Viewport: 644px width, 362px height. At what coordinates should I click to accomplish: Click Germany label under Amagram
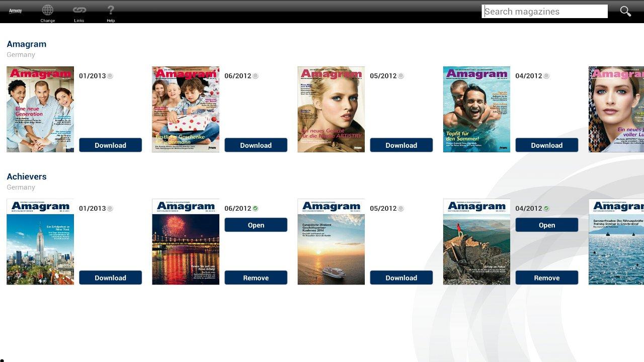pos(21,55)
